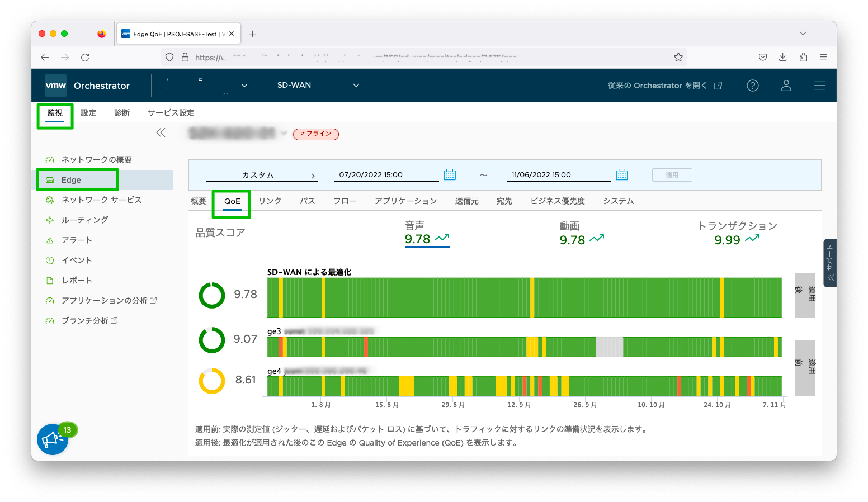
Task: Click the end date field 11/06/2022 15:00
Action: pyautogui.click(x=559, y=175)
